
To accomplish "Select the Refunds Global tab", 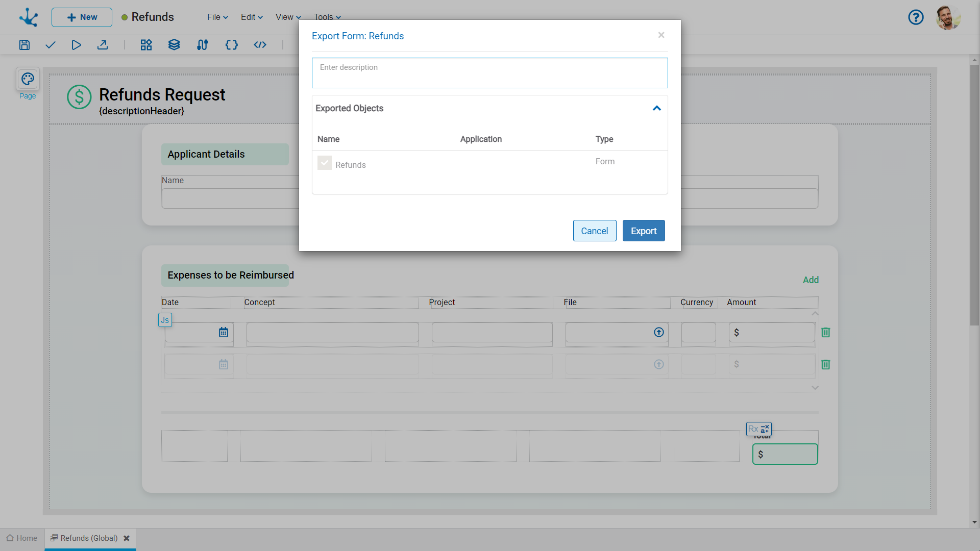I will [x=88, y=538].
